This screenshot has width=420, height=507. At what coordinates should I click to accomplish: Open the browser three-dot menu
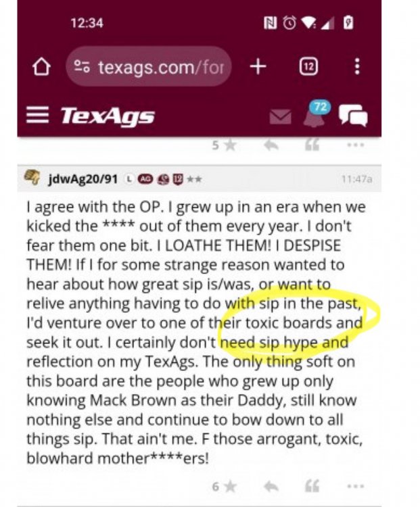coord(357,67)
